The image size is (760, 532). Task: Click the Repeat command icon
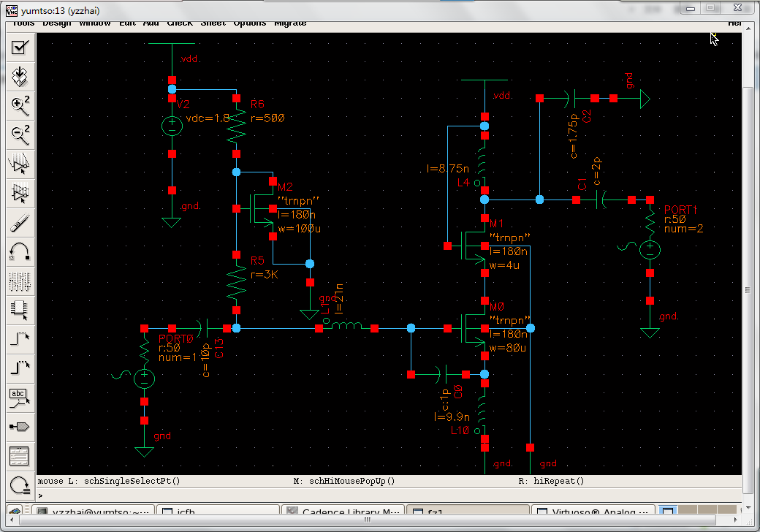point(20,484)
